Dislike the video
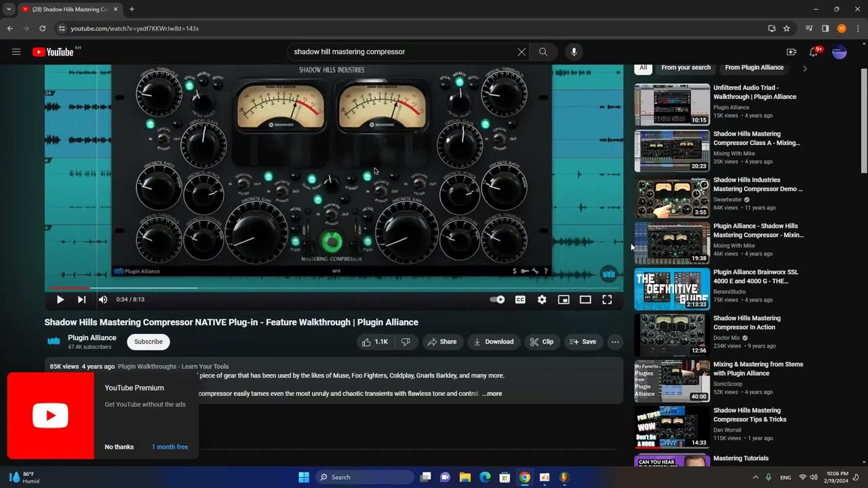868x488 pixels. [x=406, y=342]
